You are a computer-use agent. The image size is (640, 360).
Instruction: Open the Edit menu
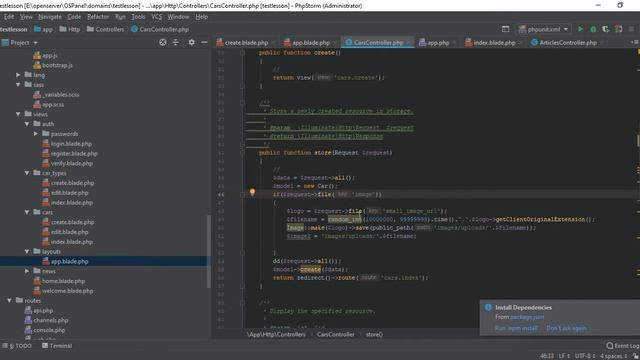[x=9, y=17]
